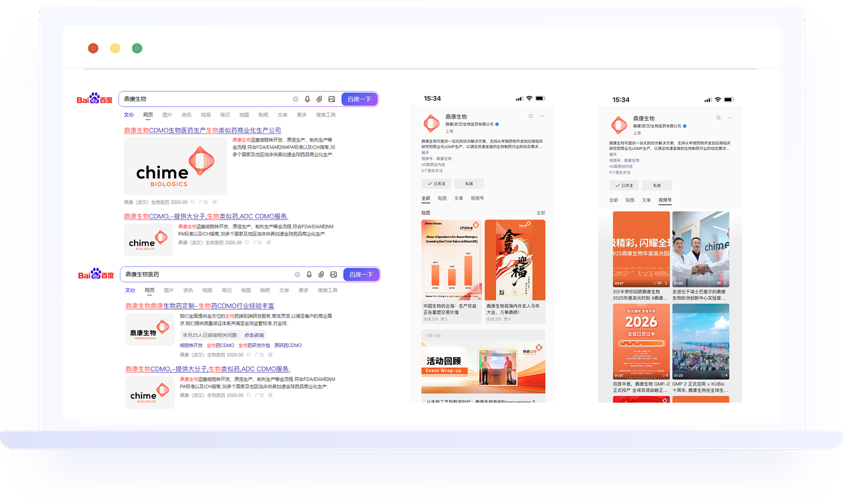
Task: Toggle the 已关注 follow button on the left phone
Action: 436,184
